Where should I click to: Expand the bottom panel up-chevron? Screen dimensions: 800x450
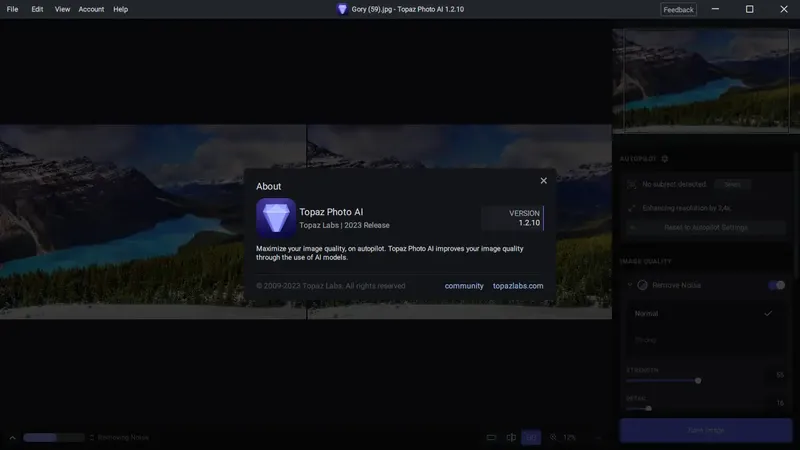coord(12,438)
